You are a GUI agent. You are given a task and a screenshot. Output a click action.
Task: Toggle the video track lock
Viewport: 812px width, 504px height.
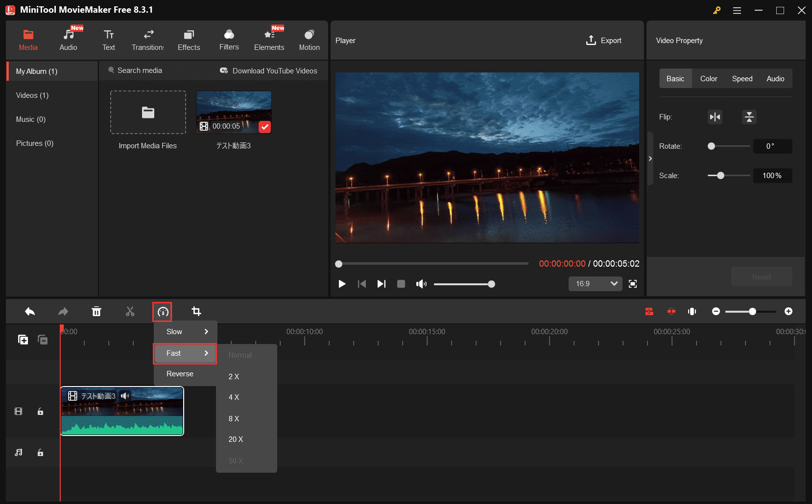click(x=41, y=412)
